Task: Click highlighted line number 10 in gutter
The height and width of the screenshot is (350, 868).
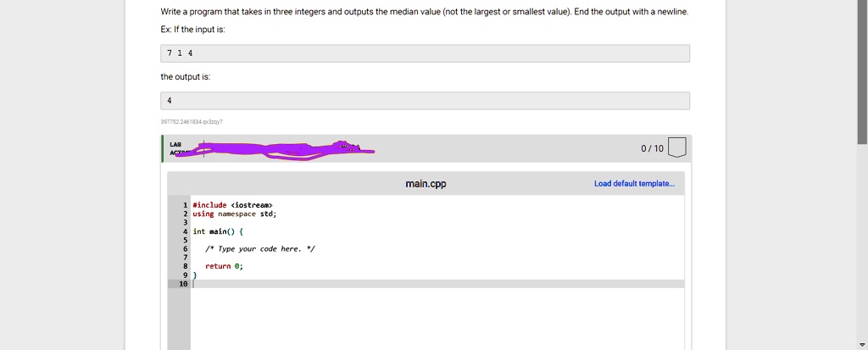Action: (x=183, y=284)
